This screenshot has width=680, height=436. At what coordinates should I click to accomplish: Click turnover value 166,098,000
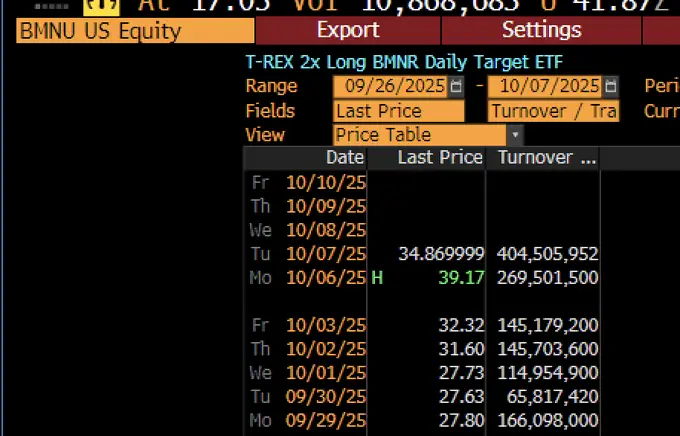click(547, 421)
